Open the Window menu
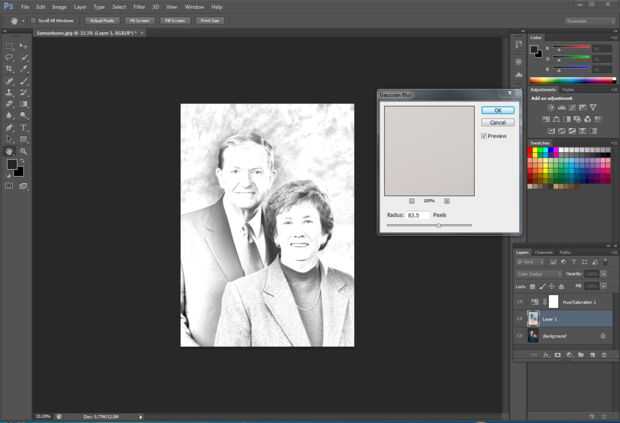The image size is (620, 423). pos(194,7)
